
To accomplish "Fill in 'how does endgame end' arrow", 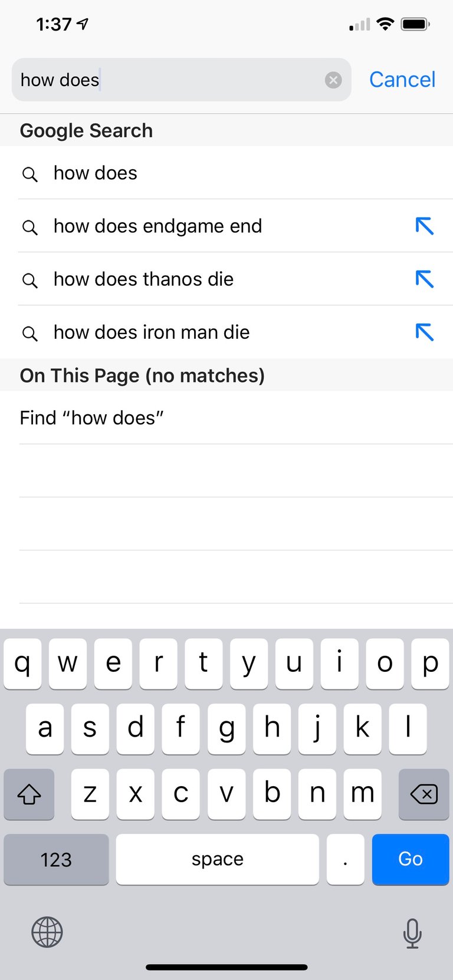I will pyautogui.click(x=424, y=226).
